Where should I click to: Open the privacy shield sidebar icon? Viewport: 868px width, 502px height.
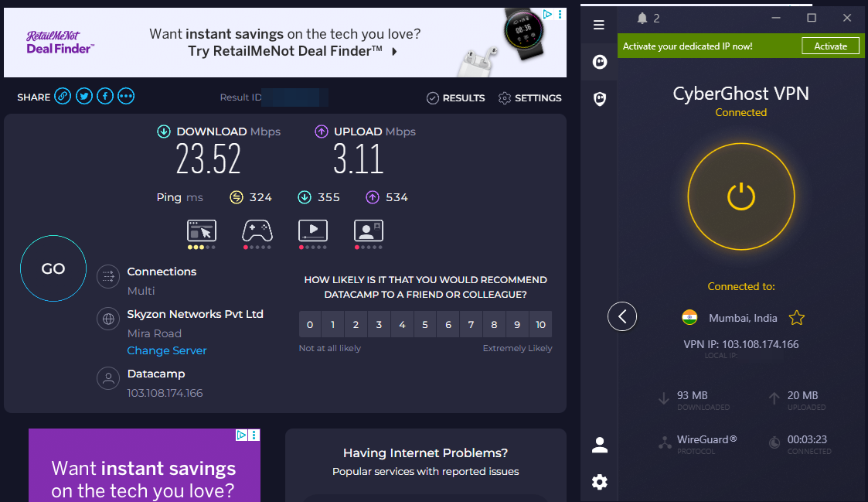tap(600, 99)
